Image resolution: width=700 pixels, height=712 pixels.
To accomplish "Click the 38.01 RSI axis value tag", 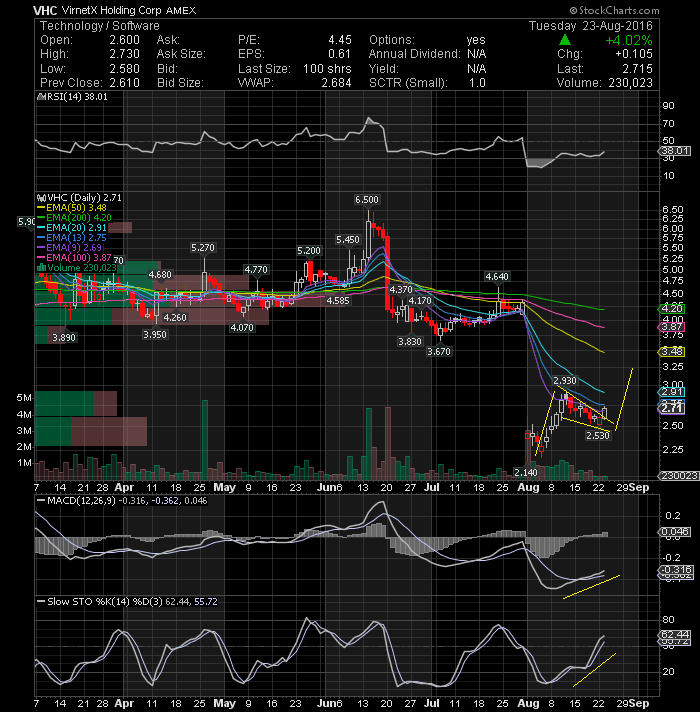I will (675, 151).
